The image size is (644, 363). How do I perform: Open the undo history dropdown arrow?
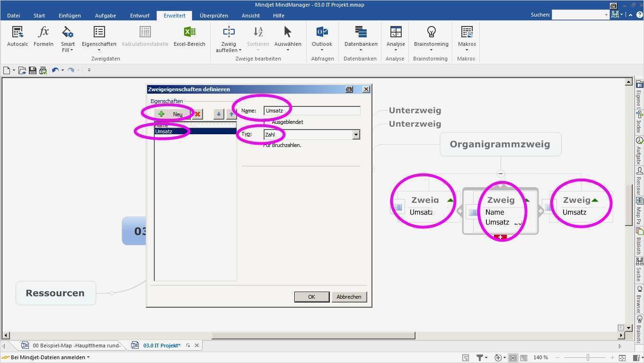coord(62,70)
